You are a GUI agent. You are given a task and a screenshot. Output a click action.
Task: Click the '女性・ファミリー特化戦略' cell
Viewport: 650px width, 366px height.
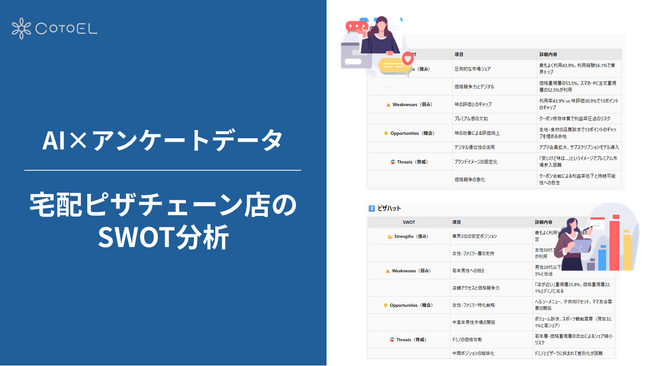(473, 305)
